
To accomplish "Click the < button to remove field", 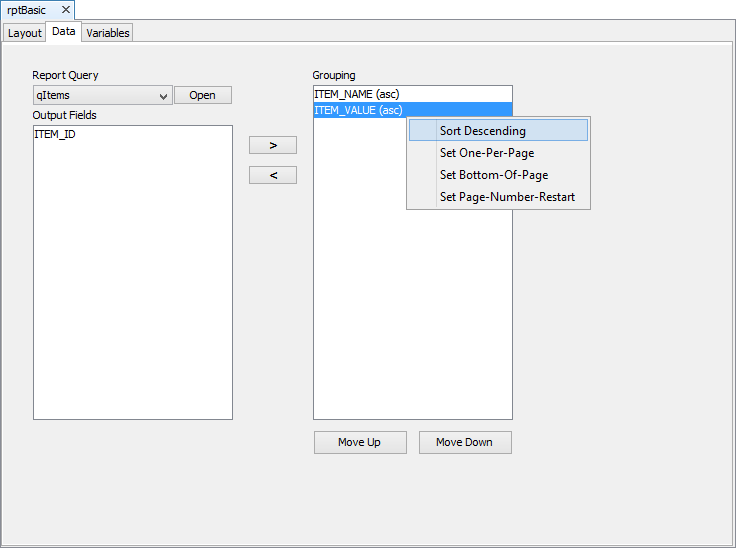I will [273, 175].
